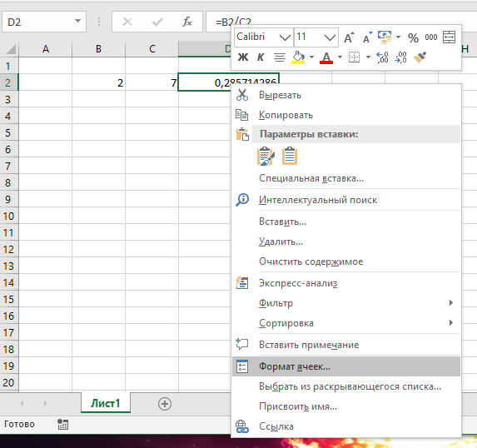
Task: Click the Cut scissors icon
Action: [242, 95]
